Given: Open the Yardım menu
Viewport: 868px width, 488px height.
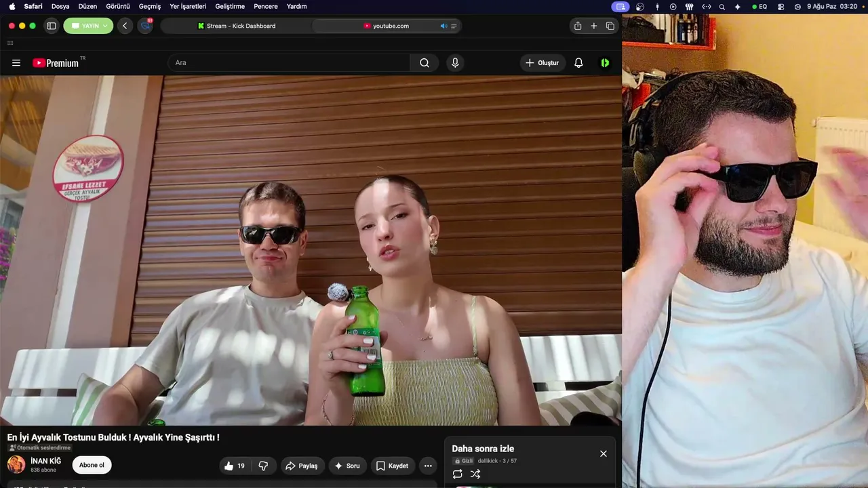Looking at the screenshot, I should point(296,6).
